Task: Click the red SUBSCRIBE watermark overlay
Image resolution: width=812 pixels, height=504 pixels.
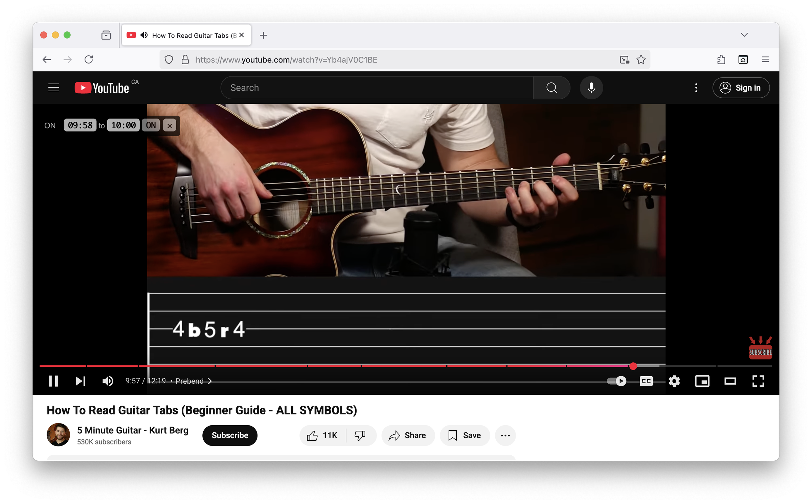Action: point(760,348)
